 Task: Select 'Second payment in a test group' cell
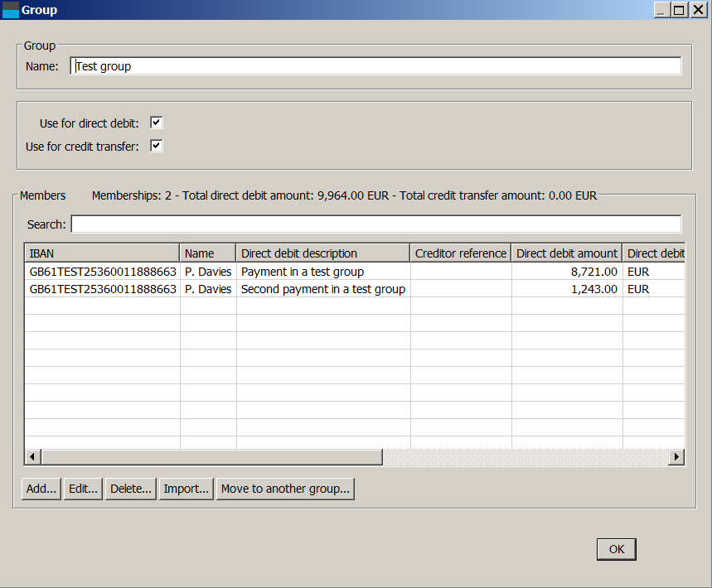pos(323,289)
